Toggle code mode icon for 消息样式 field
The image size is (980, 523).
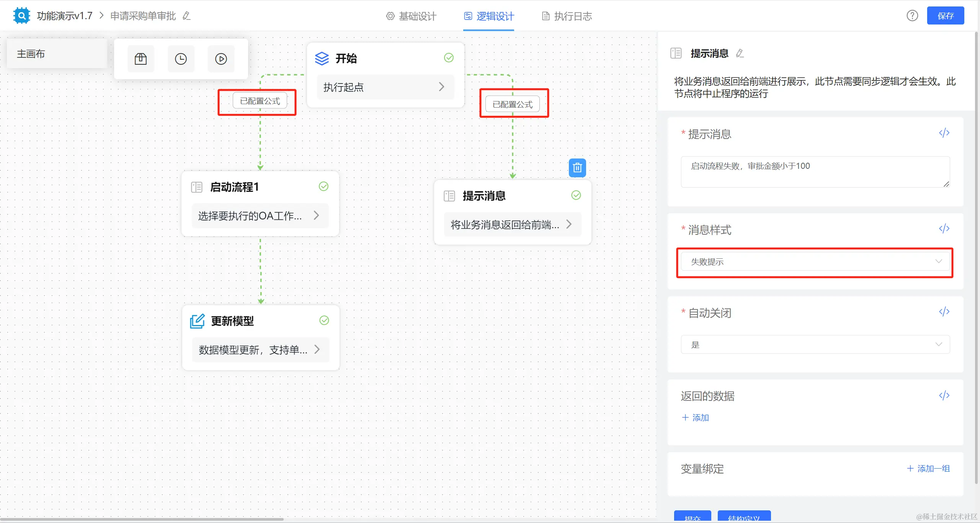(x=944, y=229)
